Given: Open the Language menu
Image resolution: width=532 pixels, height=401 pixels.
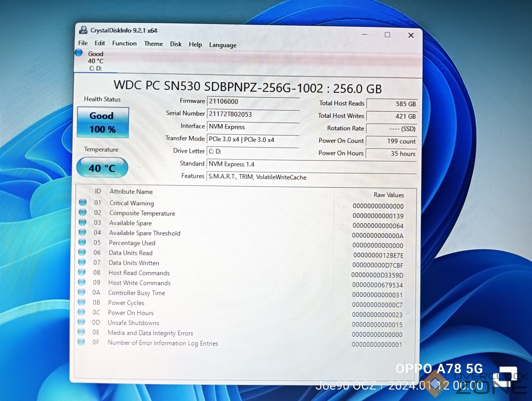Looking at the screenshot, I should pos(223,45).
